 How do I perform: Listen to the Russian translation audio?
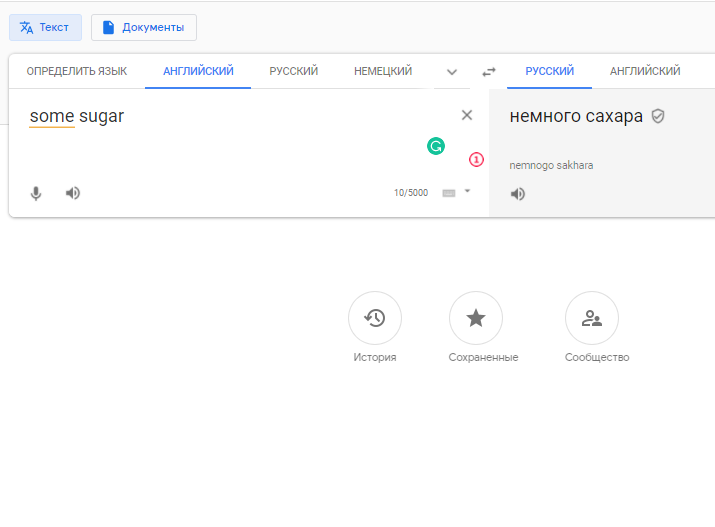coord(518,194)
